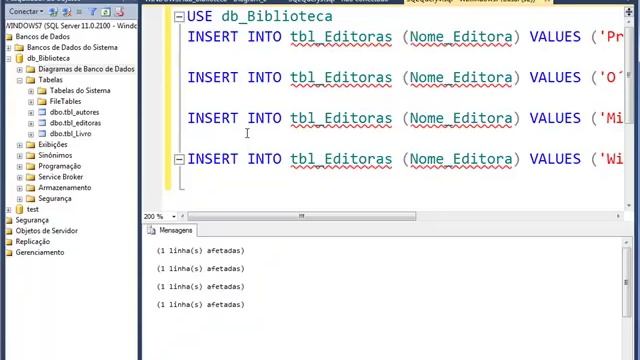The width and height of the screenshot is (640, 360).
Task: Expand Diagramas de Banco de Dados node
Action: point(20,69)
